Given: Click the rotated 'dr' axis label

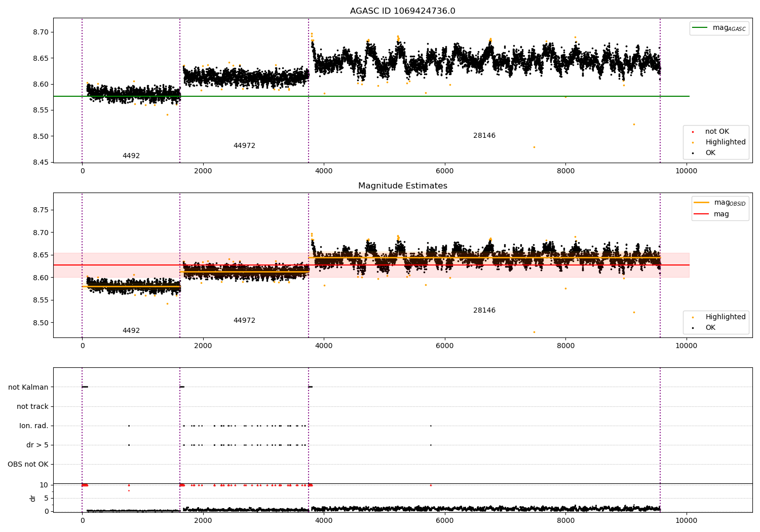Looking at the screenshot, I should (33, 498).
